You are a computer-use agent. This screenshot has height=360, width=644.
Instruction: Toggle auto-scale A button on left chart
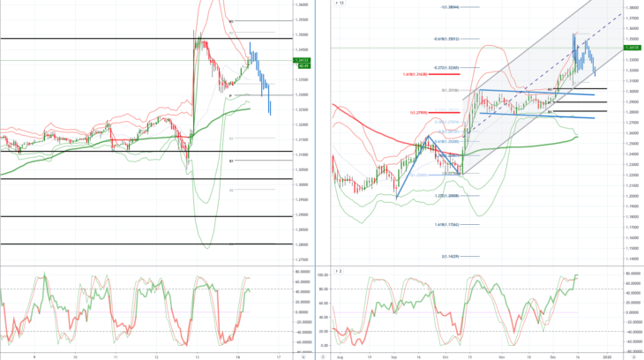[x=303, y=357]
